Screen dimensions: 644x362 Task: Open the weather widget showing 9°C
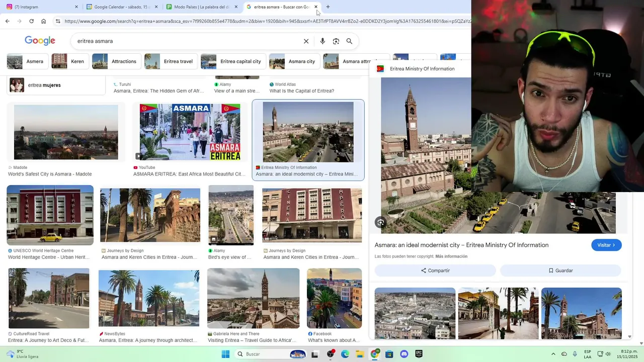click(22, 354)
